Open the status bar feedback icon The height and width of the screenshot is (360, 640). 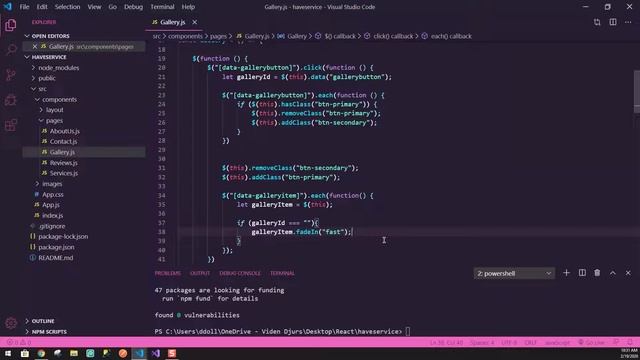click(x=616, y=342)
